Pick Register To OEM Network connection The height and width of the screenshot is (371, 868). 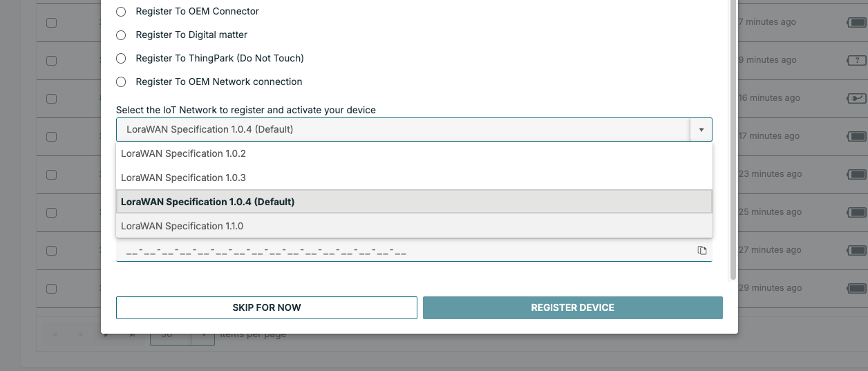121,82
